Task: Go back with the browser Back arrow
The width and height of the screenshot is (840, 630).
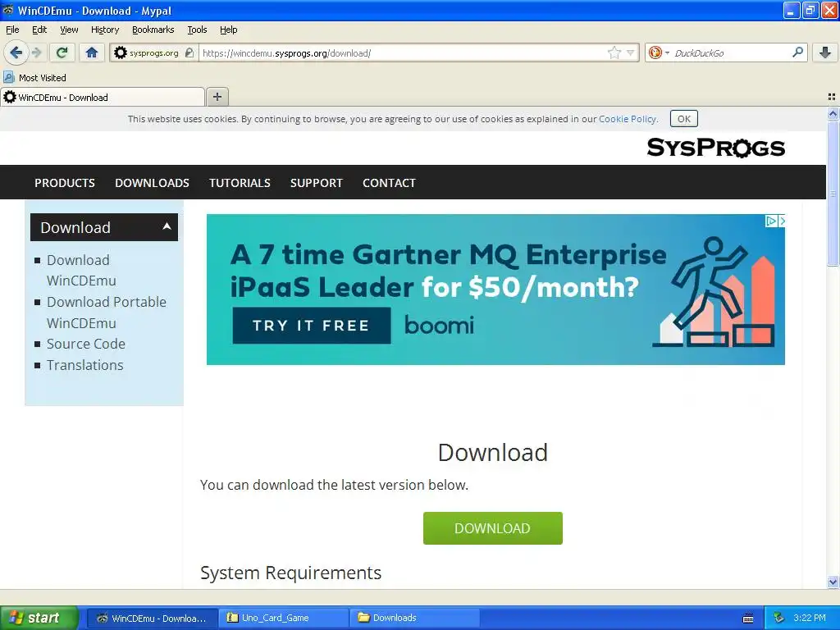Action: pyautogui.click(x=16, y=52)
